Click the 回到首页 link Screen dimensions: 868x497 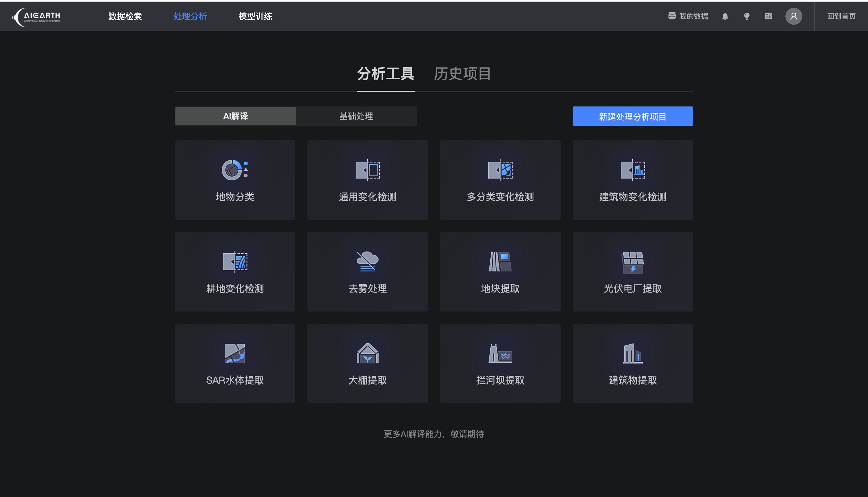tap(841, 16)
